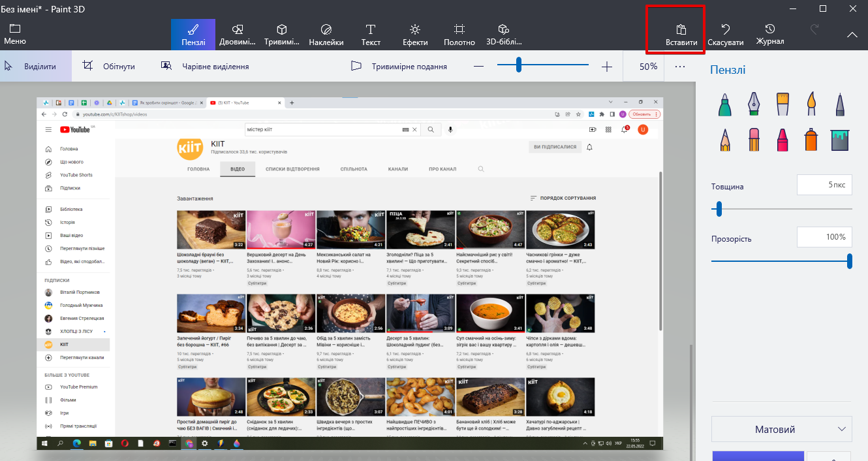Select the Marker brush
The width and height of the screenshot is (868, 461).
[x=724, y=103]
